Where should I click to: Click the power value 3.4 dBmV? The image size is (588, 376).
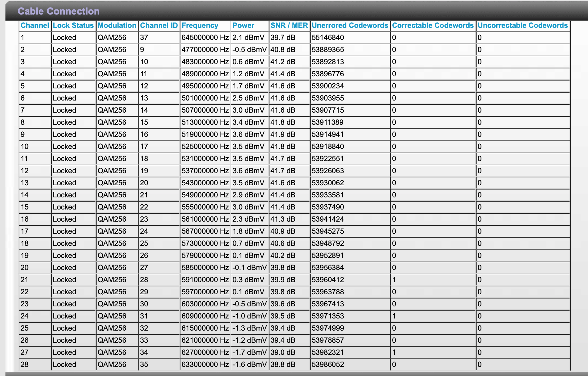pos(248,122)
